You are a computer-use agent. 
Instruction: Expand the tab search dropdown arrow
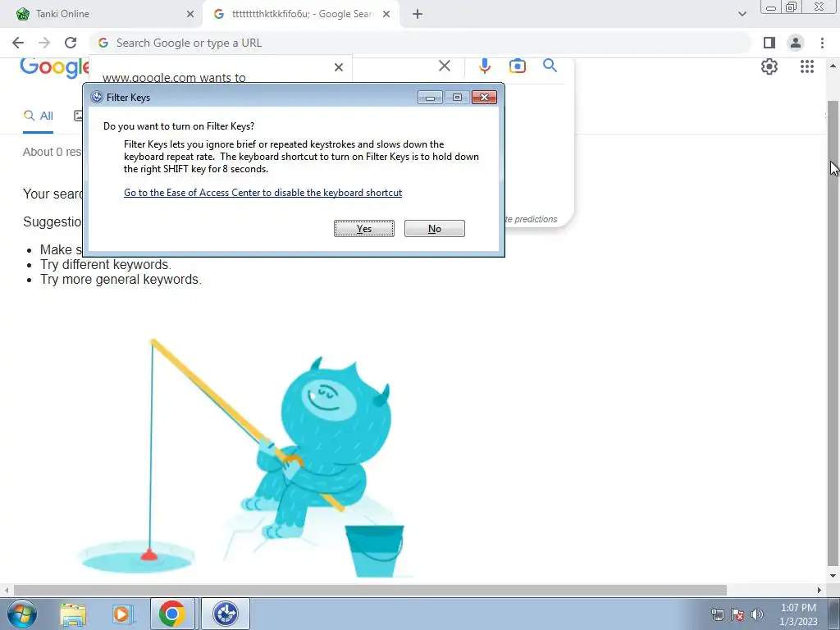coord(742,14)
